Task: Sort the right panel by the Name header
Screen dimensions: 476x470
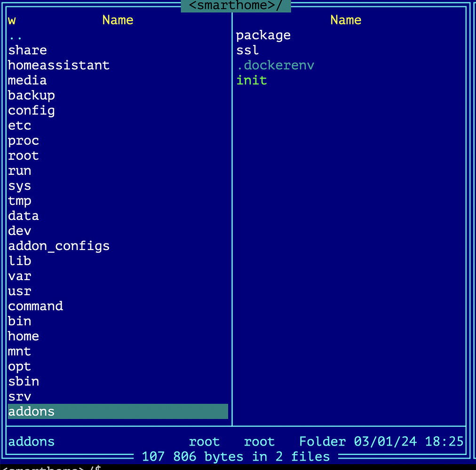Action: tap(346, 20)
